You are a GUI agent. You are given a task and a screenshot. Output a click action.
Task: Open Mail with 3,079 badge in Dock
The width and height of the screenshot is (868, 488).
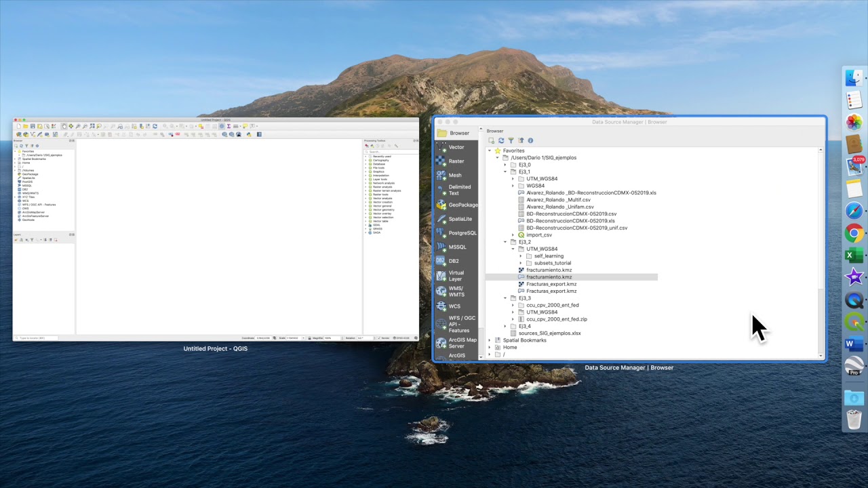(x=854, y=167)
